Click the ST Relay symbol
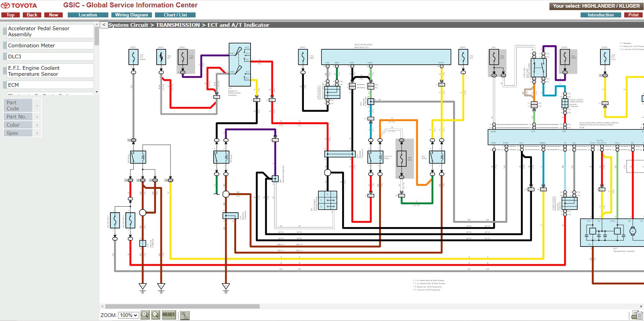The width and height of the screenshot is (644, 321). 221,157
